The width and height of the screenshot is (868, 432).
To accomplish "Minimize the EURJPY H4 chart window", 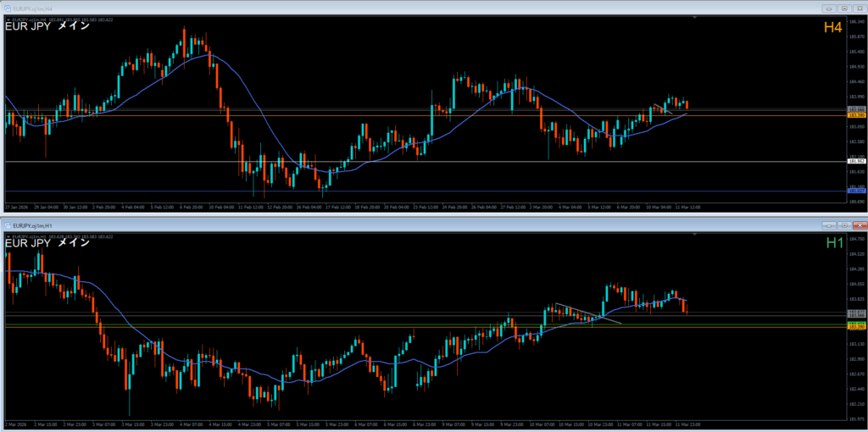I will coord(829,8).
